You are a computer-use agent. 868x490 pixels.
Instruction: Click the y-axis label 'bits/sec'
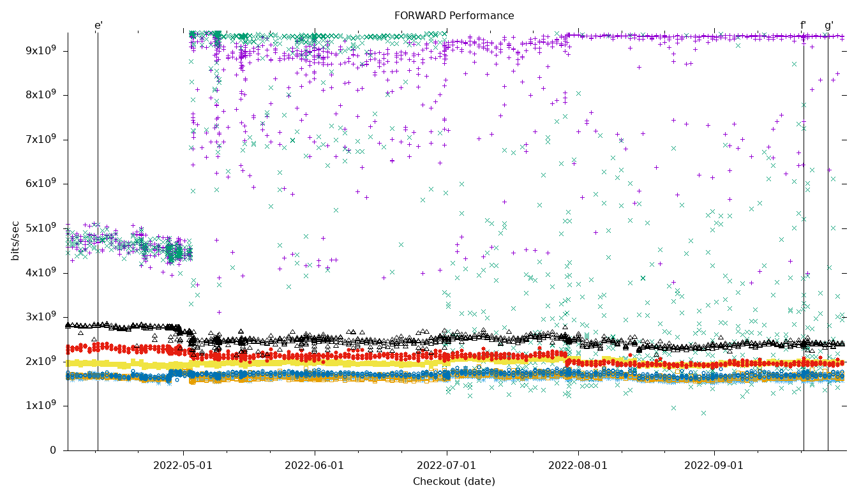tap(16, 241)
